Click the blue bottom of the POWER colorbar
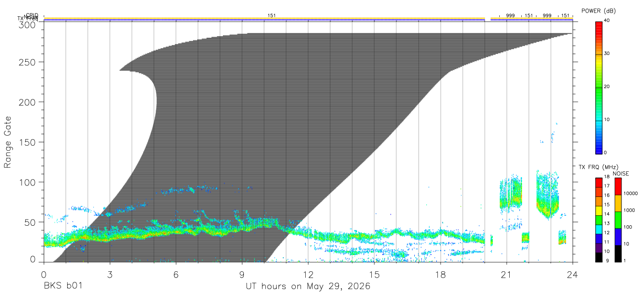This screenshot has width=644, height=297. [x=598, y=147]
